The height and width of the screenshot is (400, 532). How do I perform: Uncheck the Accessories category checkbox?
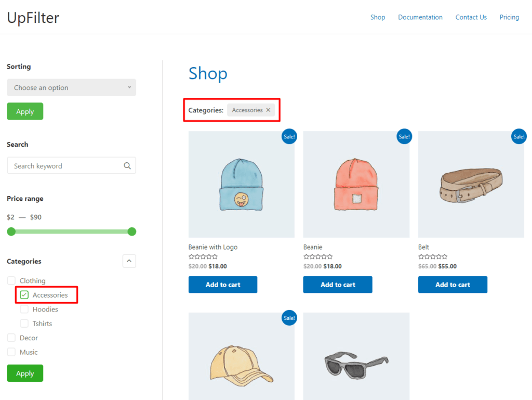click(x=24, y=295)
